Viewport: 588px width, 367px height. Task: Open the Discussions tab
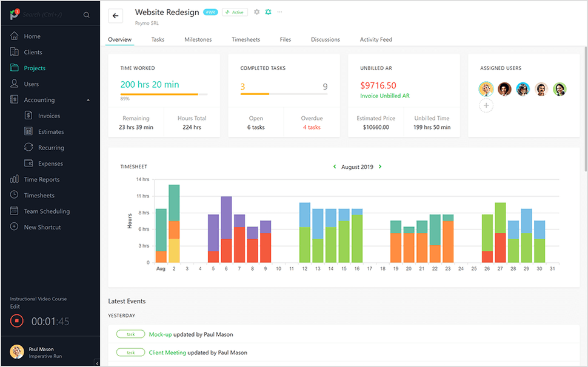click(325, 39)
